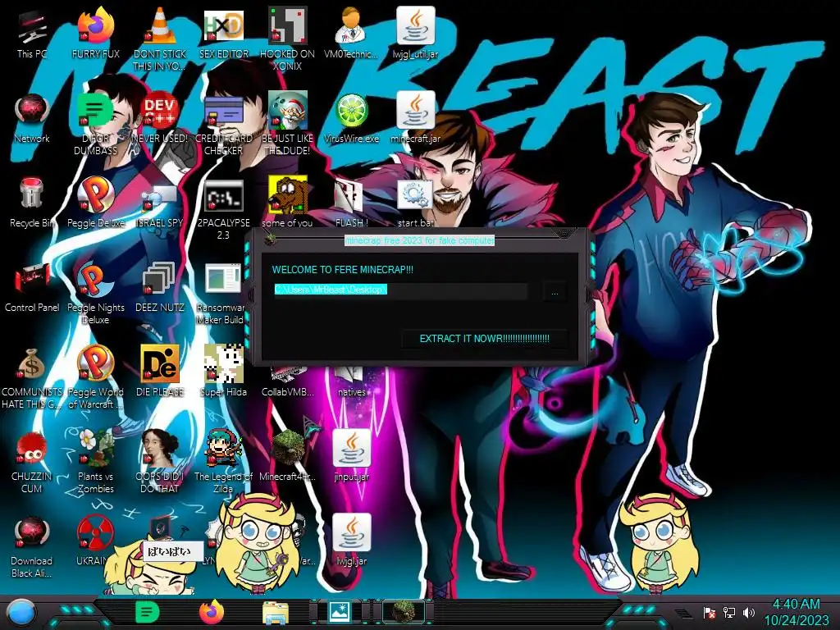This screenshot has height=630, width=840.
Task: Open the Action Center flag tray icon
Action: (710, 613)
